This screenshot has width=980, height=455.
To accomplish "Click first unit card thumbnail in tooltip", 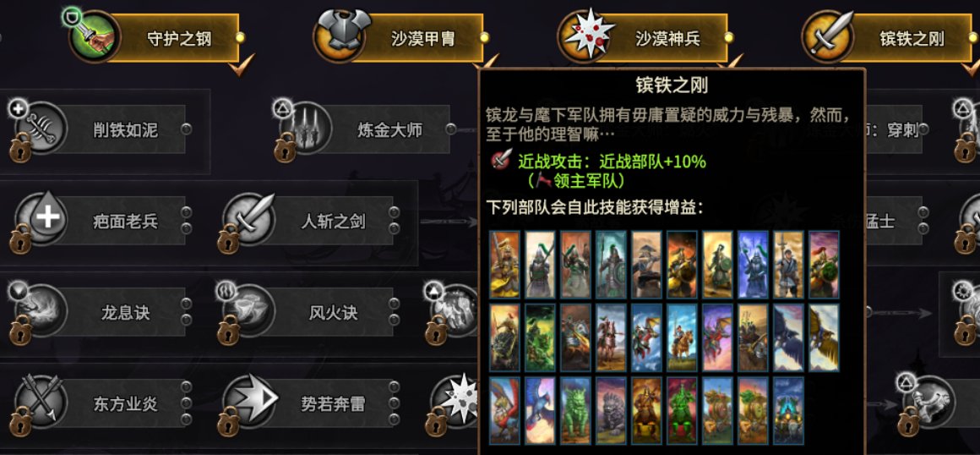I will [505, 264].
